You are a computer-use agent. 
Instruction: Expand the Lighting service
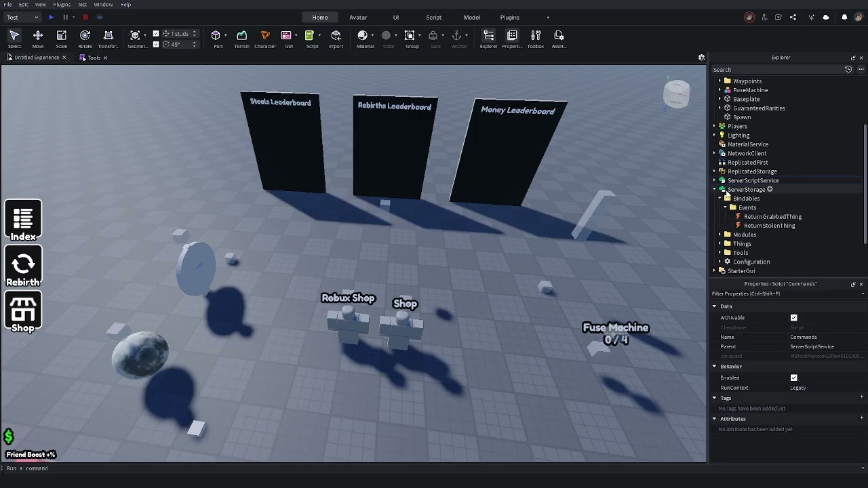click(715, 136)
